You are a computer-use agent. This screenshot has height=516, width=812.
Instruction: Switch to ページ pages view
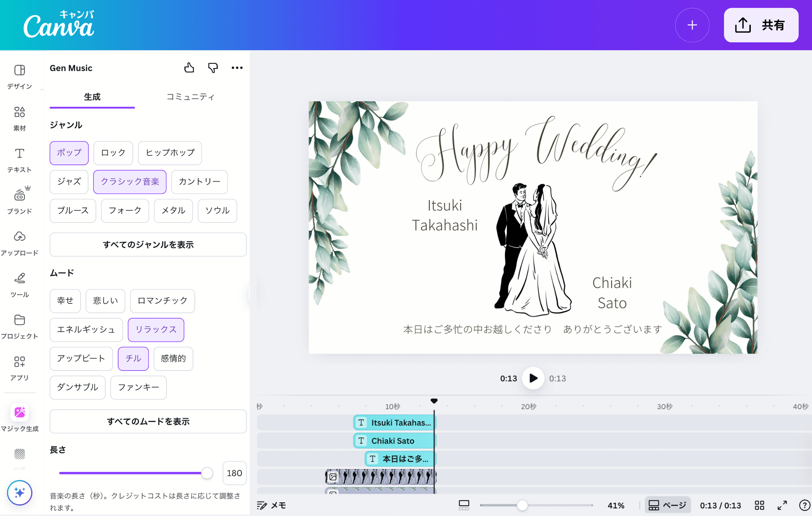(668, 505)
